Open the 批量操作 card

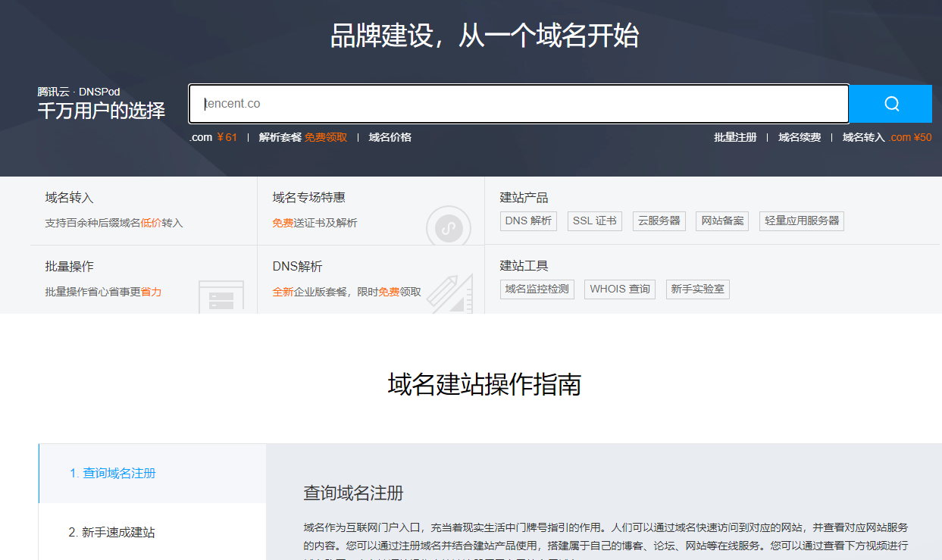pos(144,280)
